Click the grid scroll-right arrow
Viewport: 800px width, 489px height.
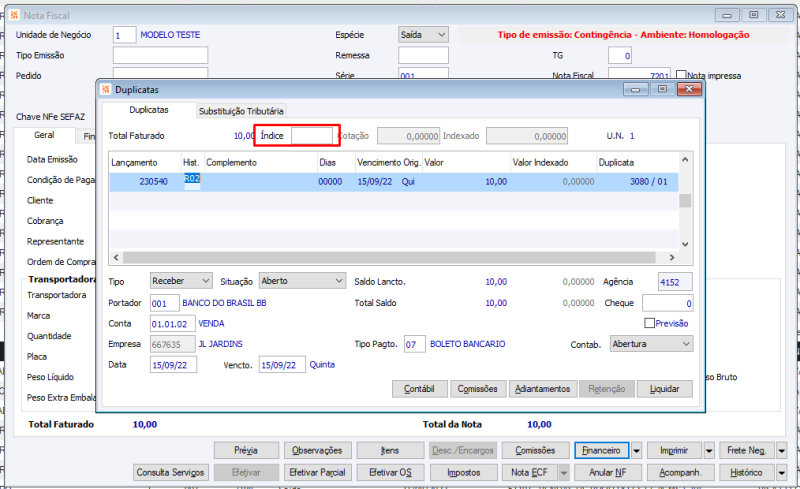pyautogui.click(x=672, y=257)
